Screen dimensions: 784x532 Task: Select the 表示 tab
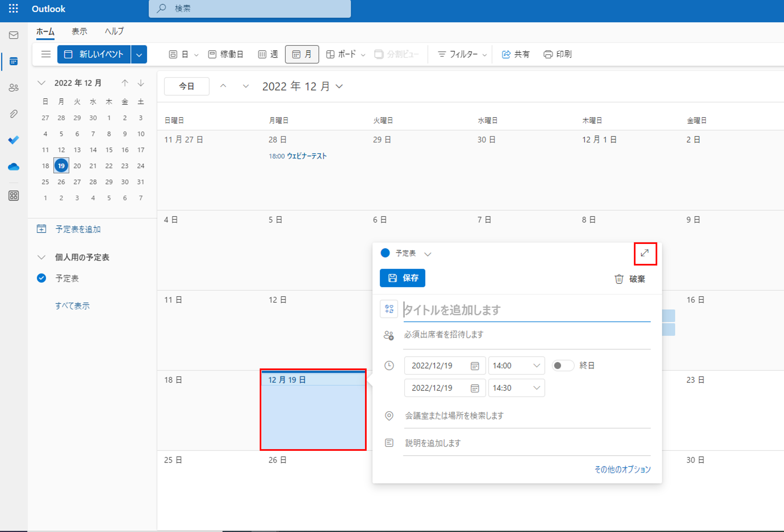(79, 31)
